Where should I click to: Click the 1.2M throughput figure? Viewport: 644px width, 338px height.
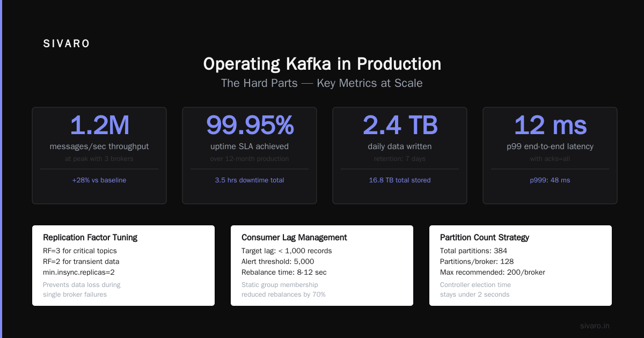(99, 125)
